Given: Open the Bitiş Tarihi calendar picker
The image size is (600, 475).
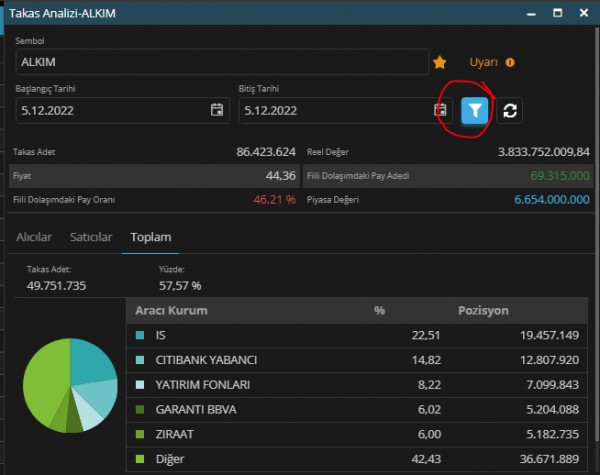Looking at the screenshot, I should pos(440,110).
